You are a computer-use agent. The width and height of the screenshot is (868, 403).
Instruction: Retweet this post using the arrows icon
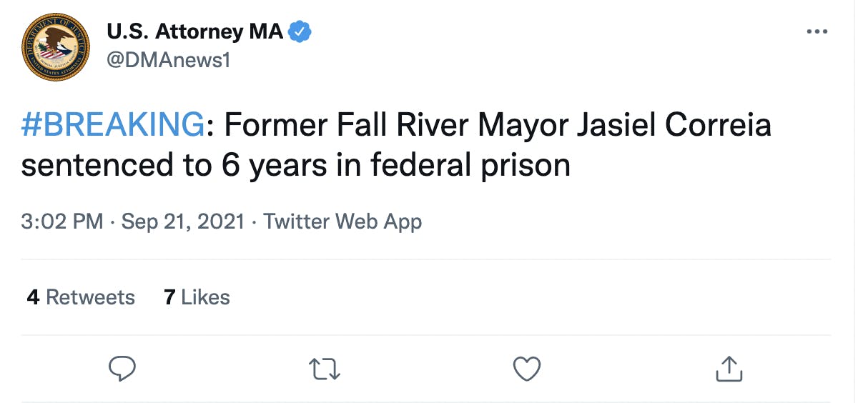coord(324,369)
